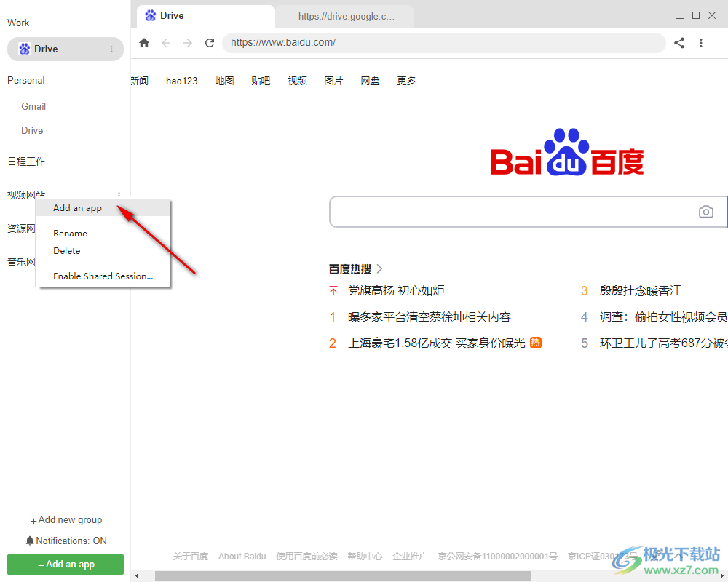The width and height of the screenshot is (728, 582).
Task: Click the camera image search icon
Action: (x=705, y=212)
